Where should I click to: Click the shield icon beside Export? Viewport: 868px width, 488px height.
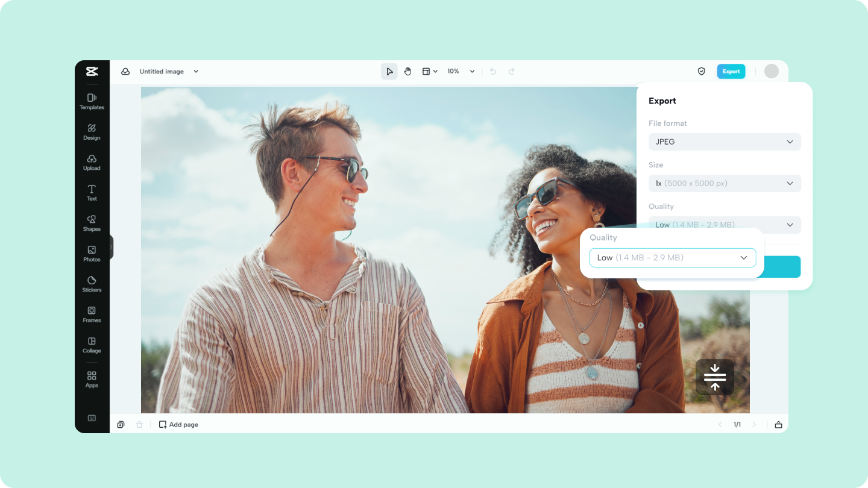coord(702,71)
